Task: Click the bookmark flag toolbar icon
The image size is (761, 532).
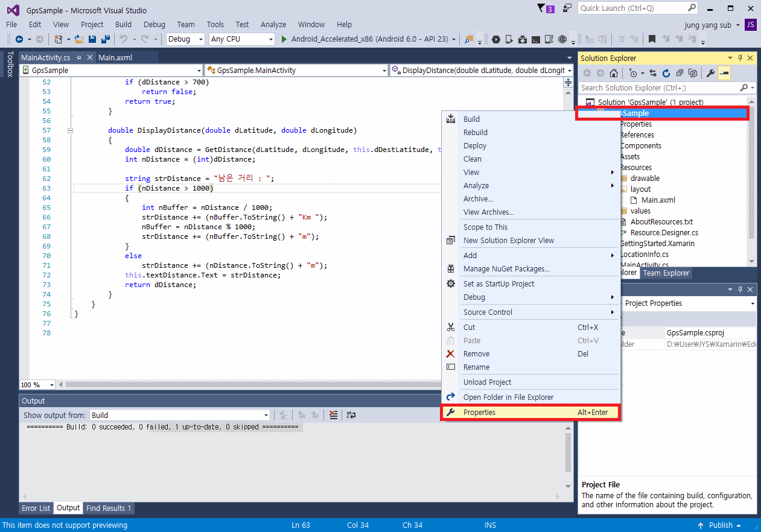Action: (x=652, y=39)
